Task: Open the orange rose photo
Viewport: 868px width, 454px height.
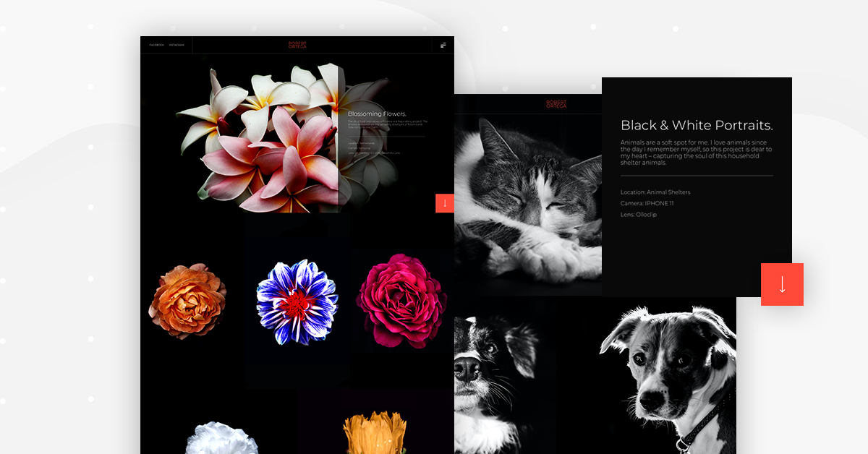Action: [187, 301]
